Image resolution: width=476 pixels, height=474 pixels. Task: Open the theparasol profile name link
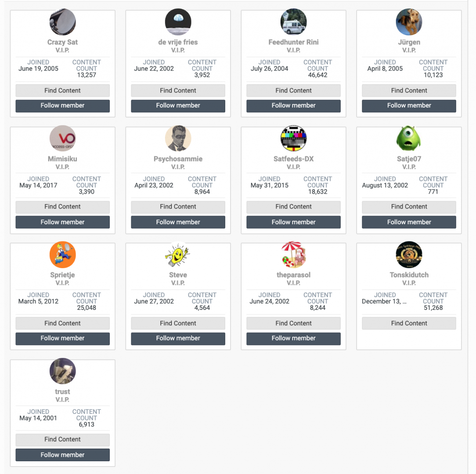coord(293,275)
